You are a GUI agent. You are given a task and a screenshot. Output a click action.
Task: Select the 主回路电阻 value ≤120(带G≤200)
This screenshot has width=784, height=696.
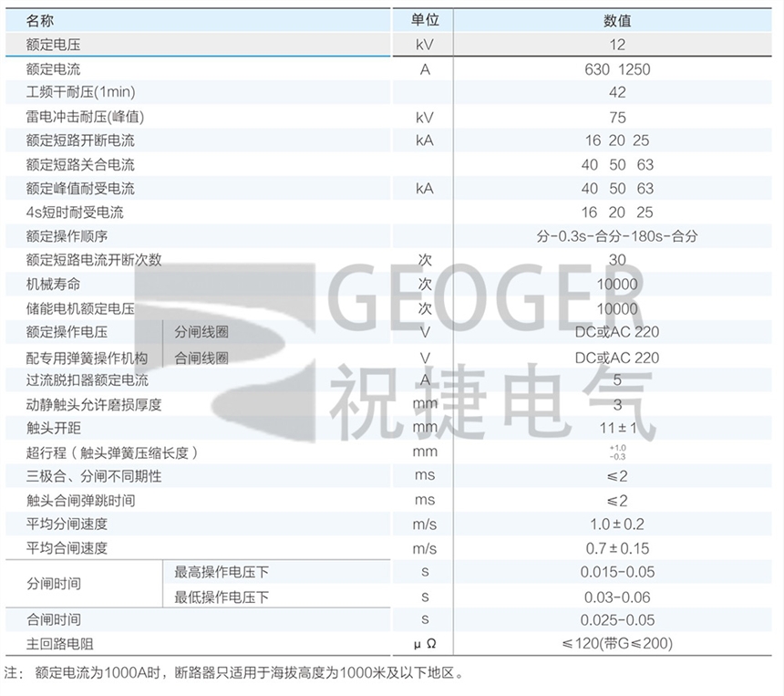click(617, 644)
